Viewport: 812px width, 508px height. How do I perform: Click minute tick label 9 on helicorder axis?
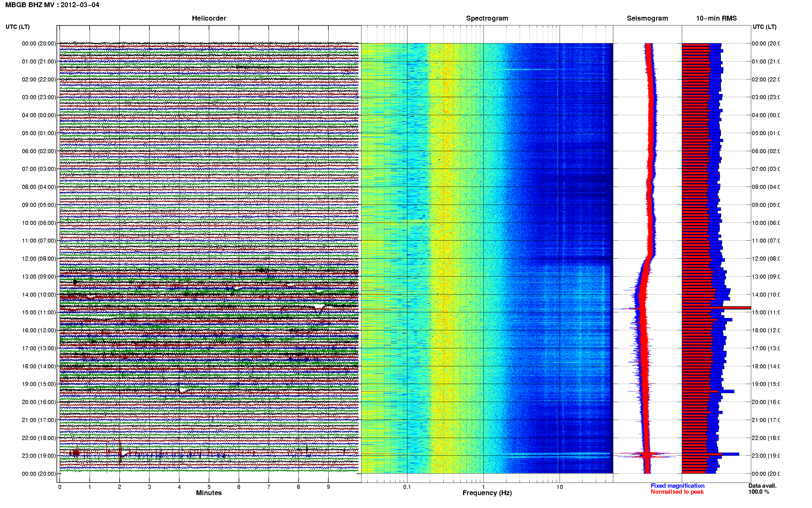pos(328,487)
